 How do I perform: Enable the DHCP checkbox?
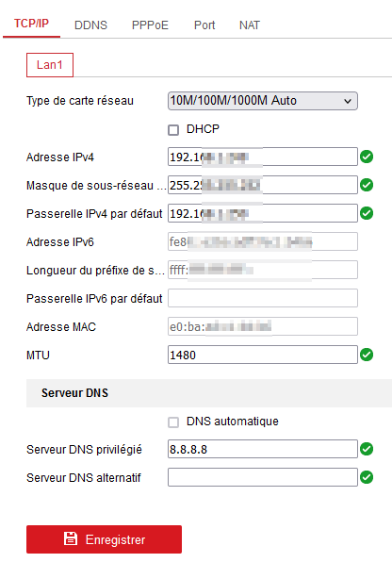coord(173,130)
